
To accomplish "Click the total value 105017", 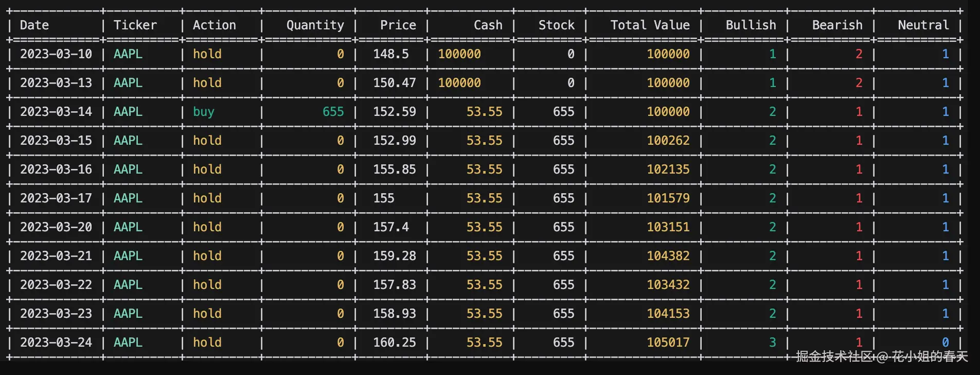I will [668, 343].
